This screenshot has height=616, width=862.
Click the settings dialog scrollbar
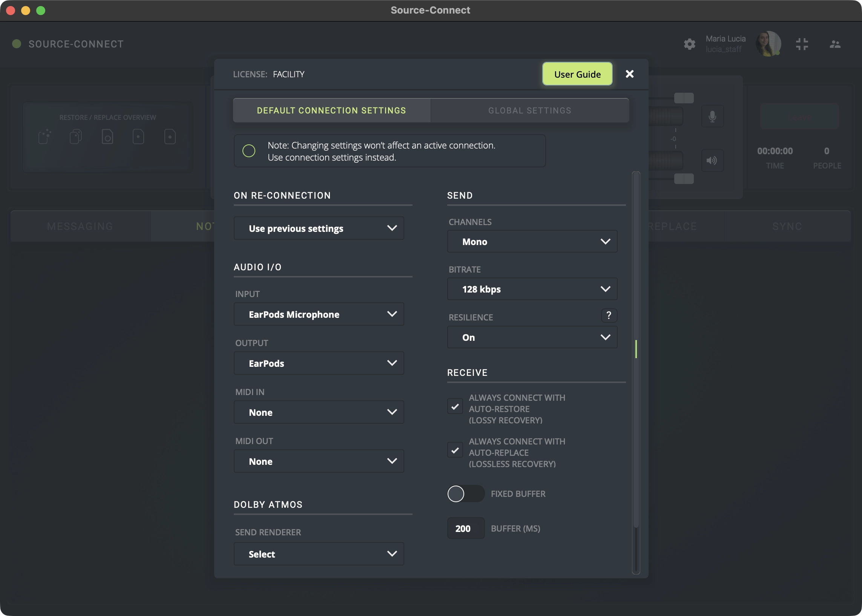pyautogui.click(x=636, y=349)
